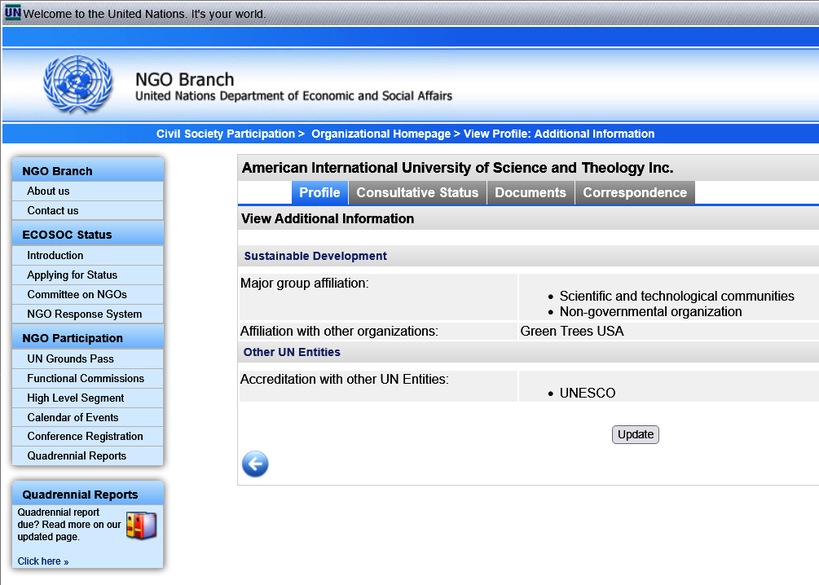The height and width of the screenshot is (585, 819).
Task: Click 'Quadrennial report due?' description text
Action: (x=69, y=524)
